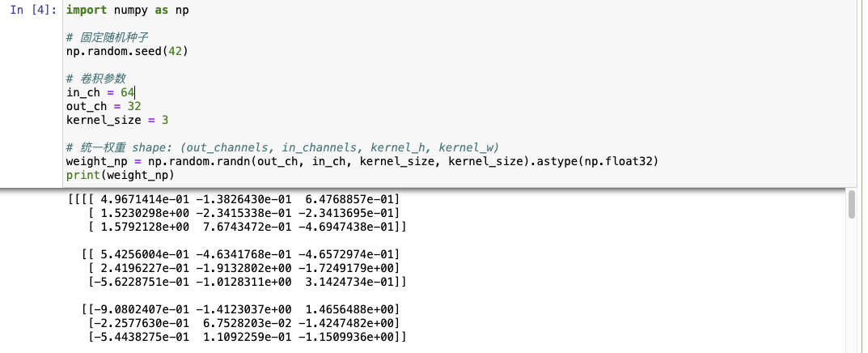Screen dimensions: 868x353
Task: Click the print(weight_np) line
Action: [x=121, y=175]
